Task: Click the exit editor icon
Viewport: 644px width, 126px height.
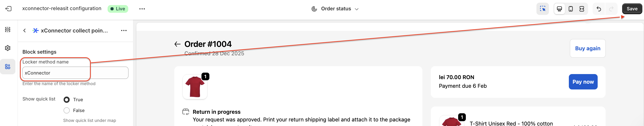Action: point(8,9)
